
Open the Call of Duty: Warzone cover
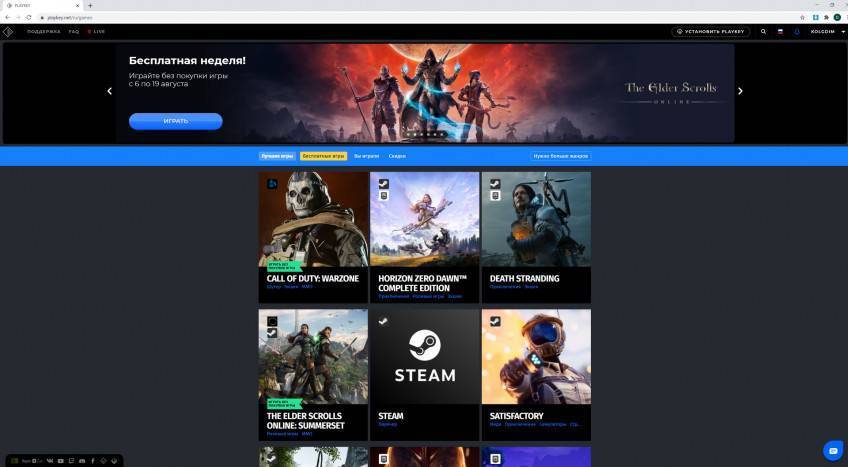click(x=313, y=219)
